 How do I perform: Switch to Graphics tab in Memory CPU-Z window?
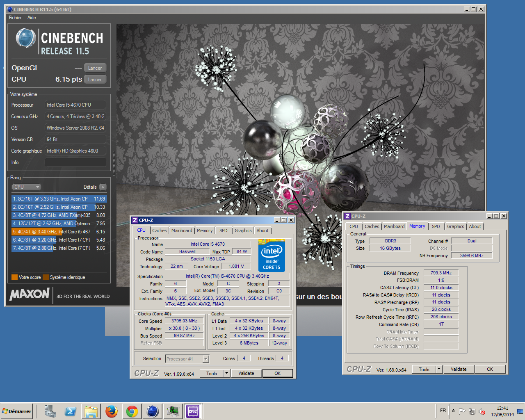[456, 226]
